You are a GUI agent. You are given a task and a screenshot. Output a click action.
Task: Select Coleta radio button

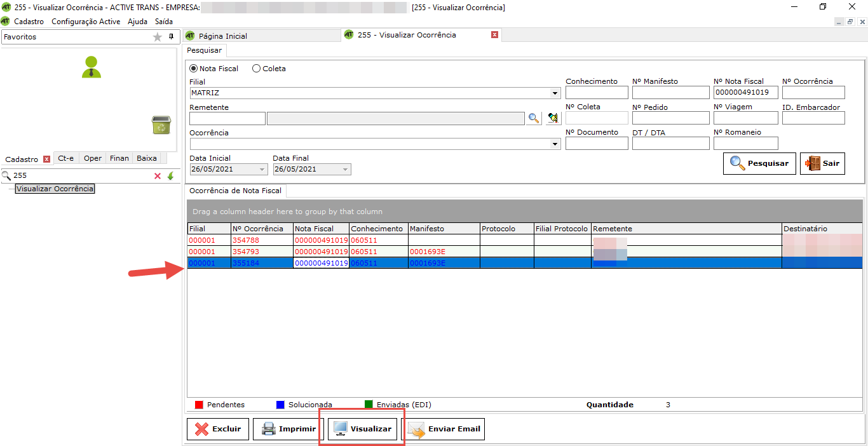tap(256, 69)
